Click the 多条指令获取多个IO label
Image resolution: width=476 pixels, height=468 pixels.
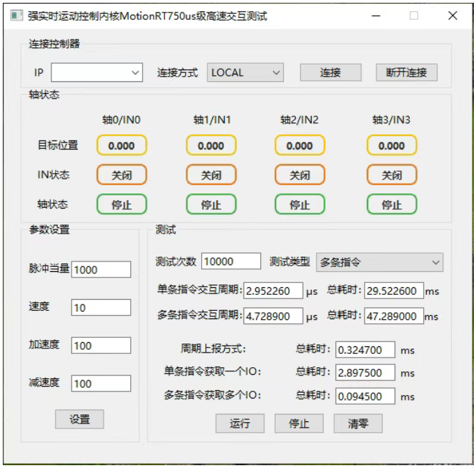tap(212, 395)
